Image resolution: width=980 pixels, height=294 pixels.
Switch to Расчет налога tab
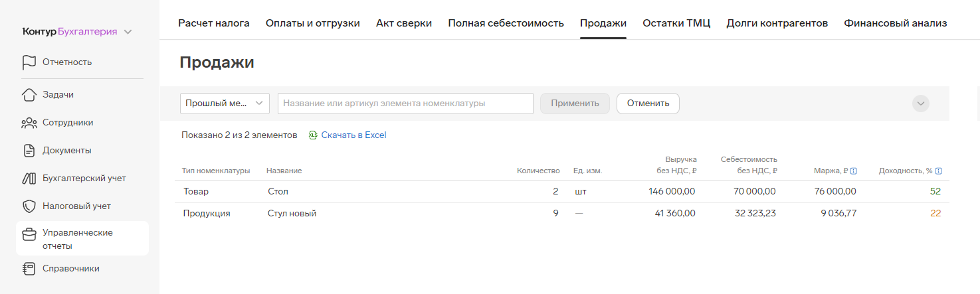pyautogui.click(x=214, y=23)
